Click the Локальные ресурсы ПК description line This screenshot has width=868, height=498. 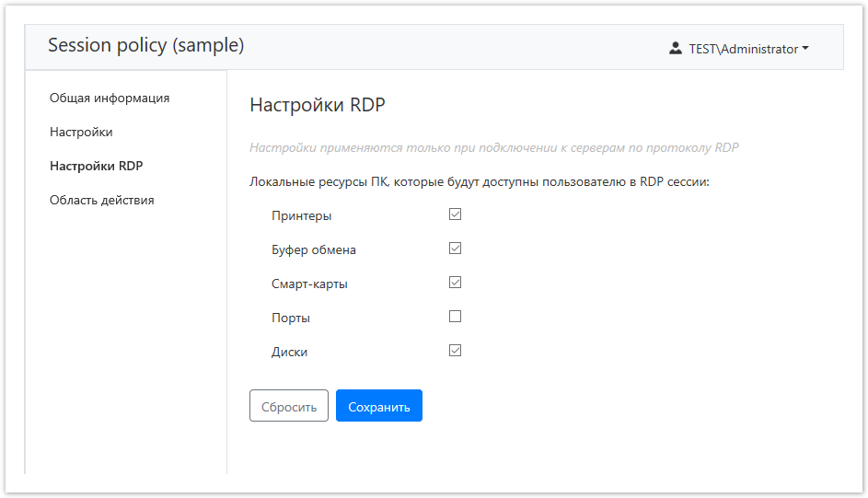tap(479, 182)
